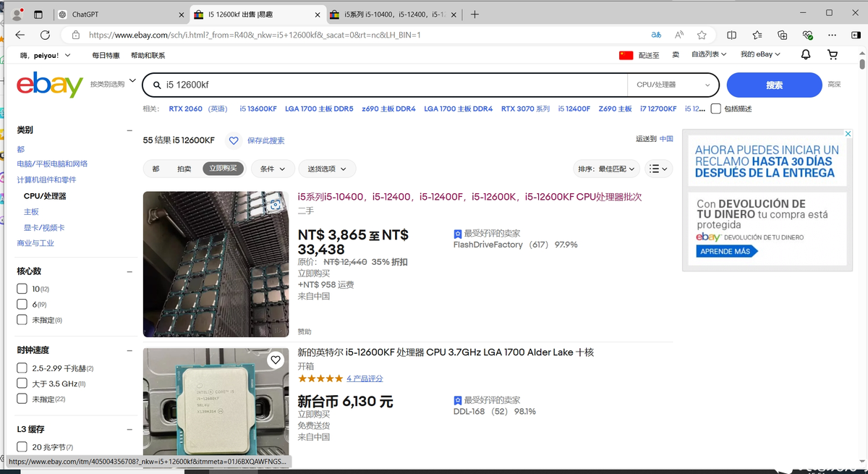This screenshot has height=474, width=868.
Task: Open the 条件 filter dropdown
Action: click(x=273, y=169)
